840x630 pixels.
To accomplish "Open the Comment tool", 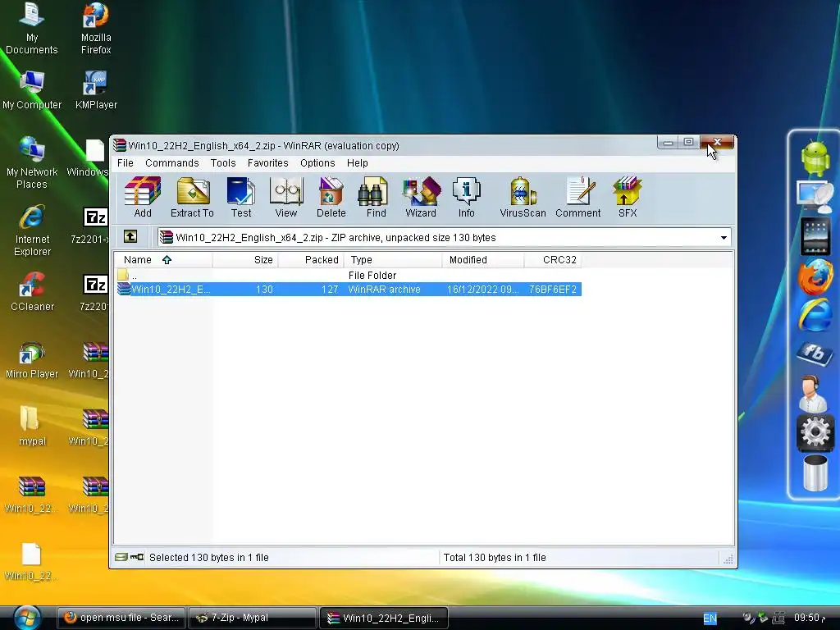I will tap(578, 197).
